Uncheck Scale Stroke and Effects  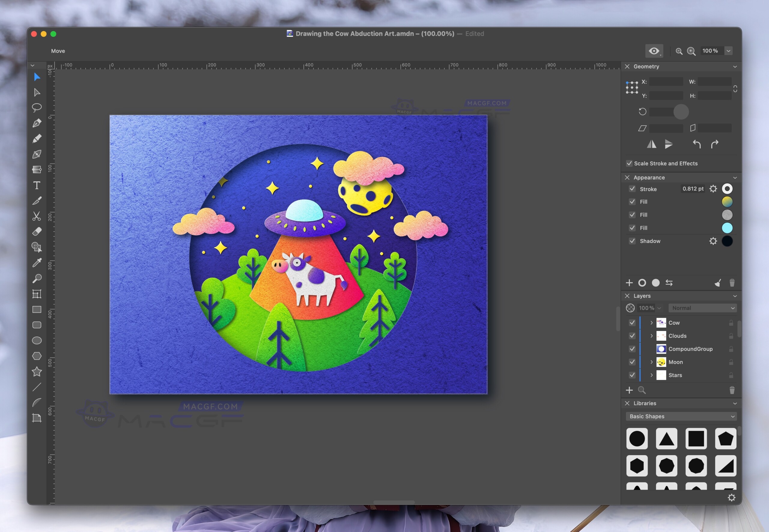coord(629,163)
